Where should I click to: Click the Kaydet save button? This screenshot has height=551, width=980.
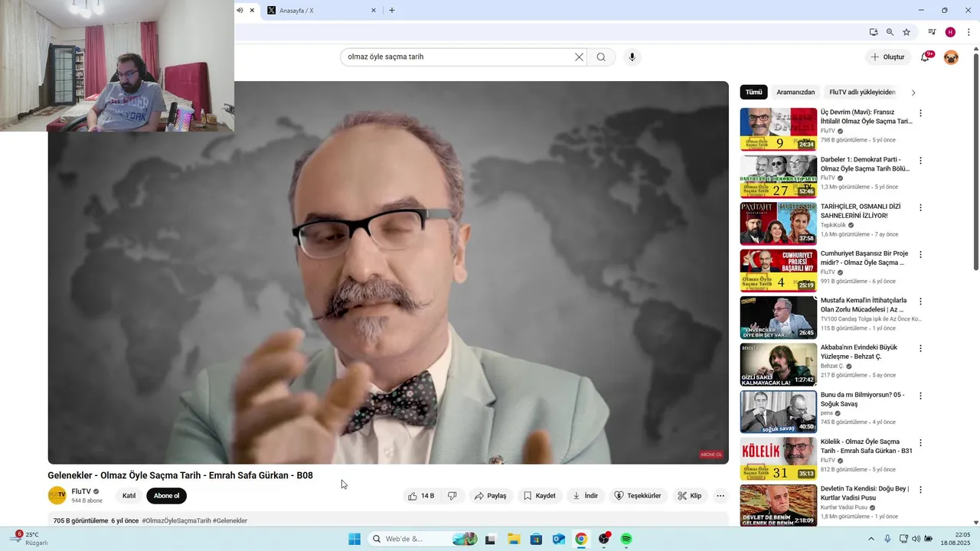coord(540,496)
